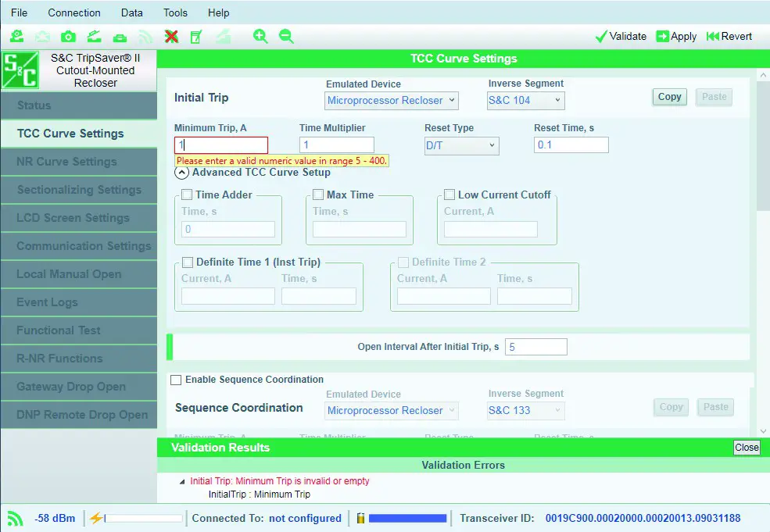Click Open Interval After Initial Trip field
Viewport: 770px width, 532px height.
[535, 347]
